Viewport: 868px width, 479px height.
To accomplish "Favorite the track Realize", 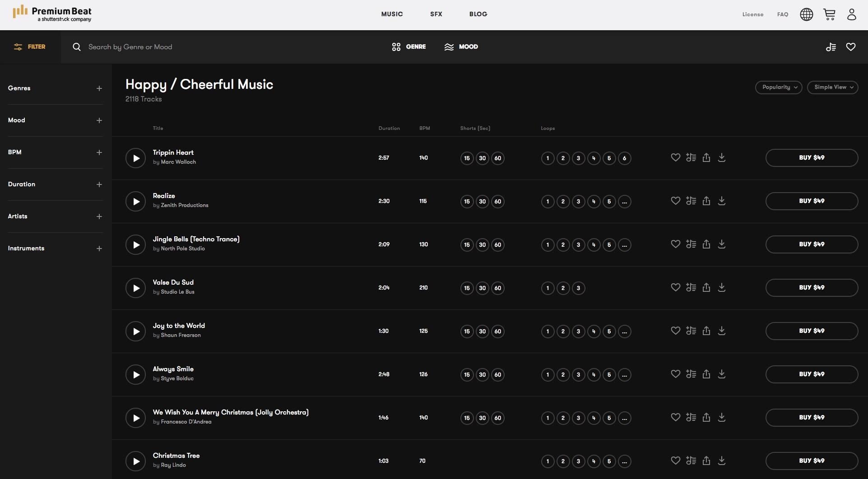I will coord(675,201).
